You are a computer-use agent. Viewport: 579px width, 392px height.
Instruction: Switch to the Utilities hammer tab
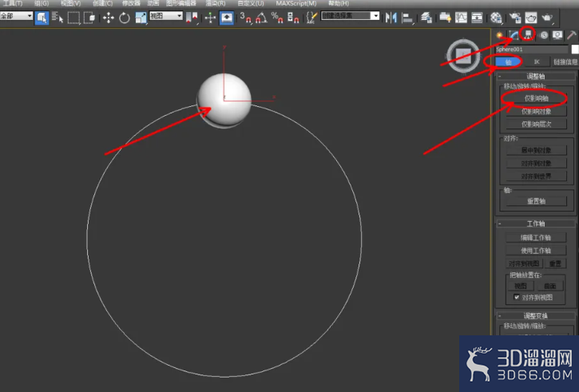572,35
